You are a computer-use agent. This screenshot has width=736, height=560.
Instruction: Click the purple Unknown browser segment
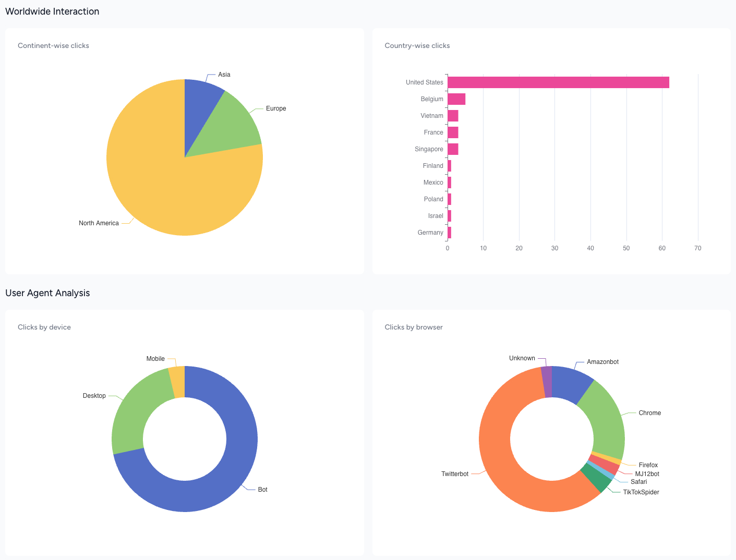[546, 382]
